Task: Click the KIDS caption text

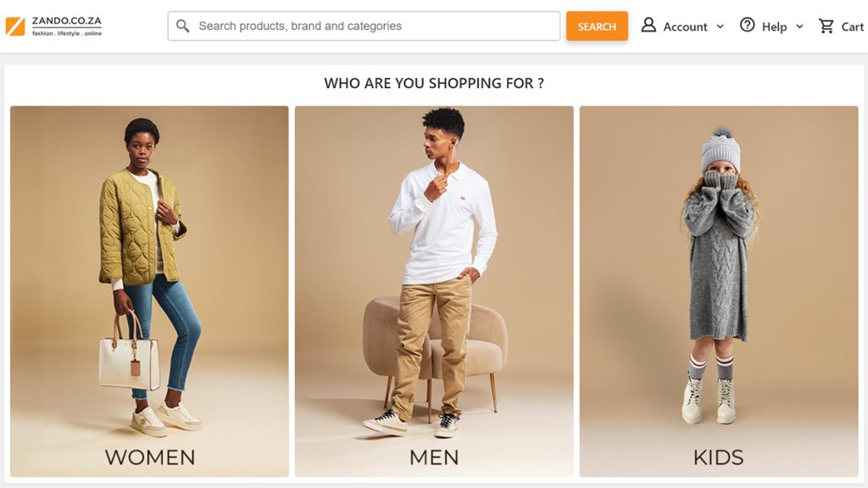Action: pyautogui.click(x=718, y=457)
